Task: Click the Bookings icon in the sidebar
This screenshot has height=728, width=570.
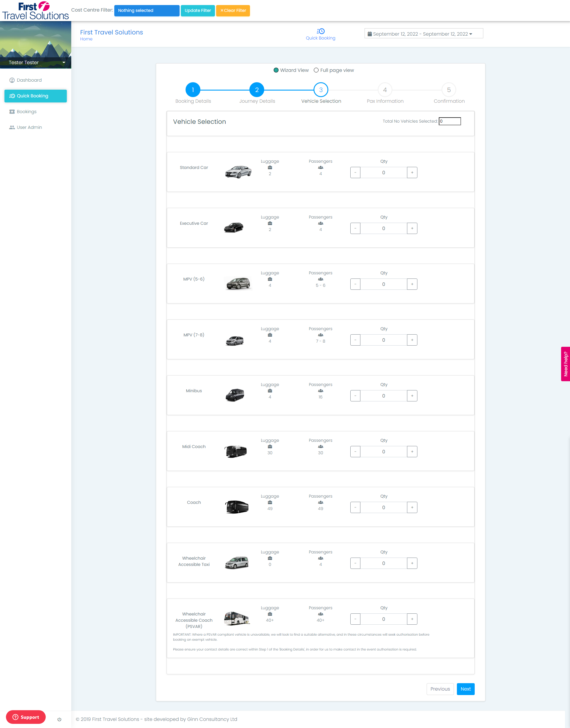Action: click(x=12, y=112)
